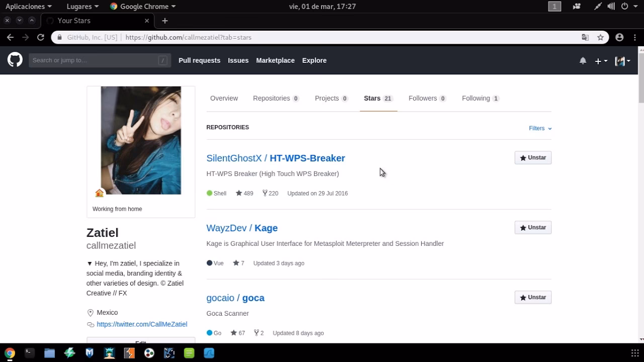
Task: Unstar the WayzDev Kage repository
Action: (x=533, y=228)
